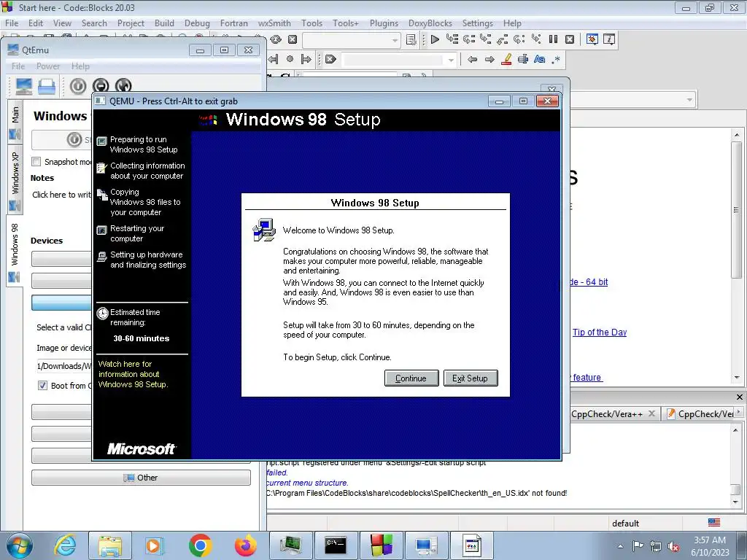
Task: Click the Step into debug icon
Action: click(x=485, y=39)
